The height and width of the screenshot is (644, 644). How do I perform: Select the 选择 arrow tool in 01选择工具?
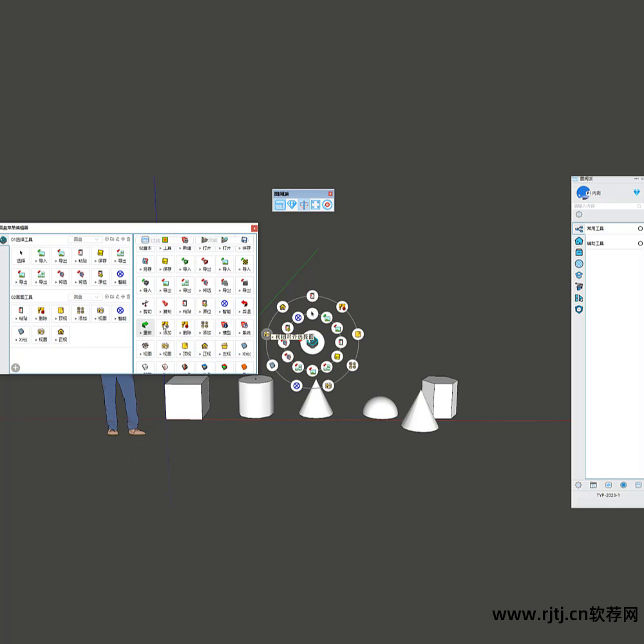point(21,254)
